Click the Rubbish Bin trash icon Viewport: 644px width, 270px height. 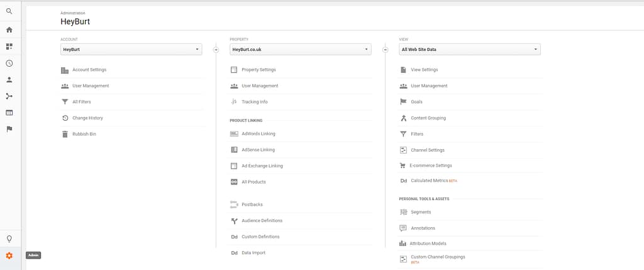pos(65,134)
